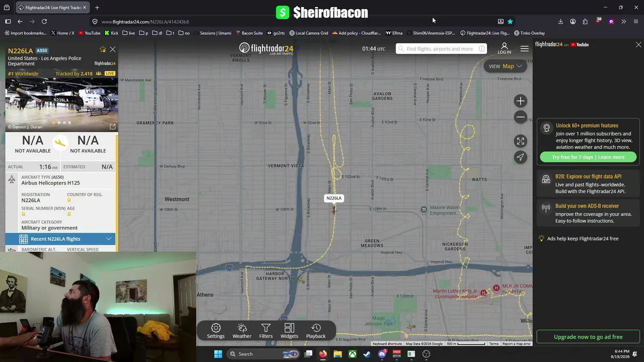
Task: Open the hamburger main menu
Action: pos(524,49)
